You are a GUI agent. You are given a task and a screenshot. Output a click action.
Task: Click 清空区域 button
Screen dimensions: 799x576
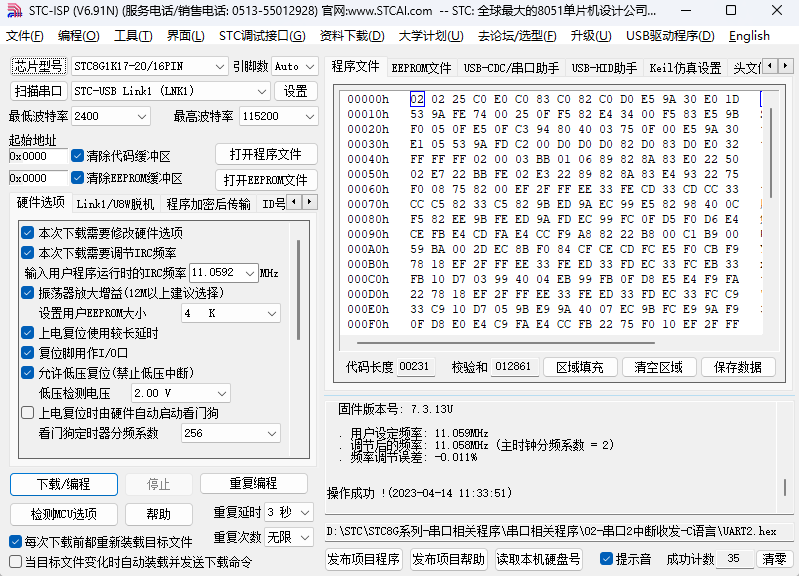click(x=658, y=367)
